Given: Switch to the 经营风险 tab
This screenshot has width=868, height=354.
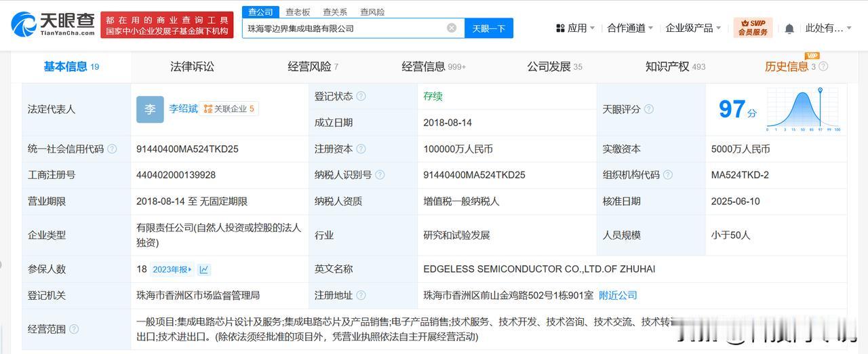Looking at the screenshot, I should pos(313,66).
